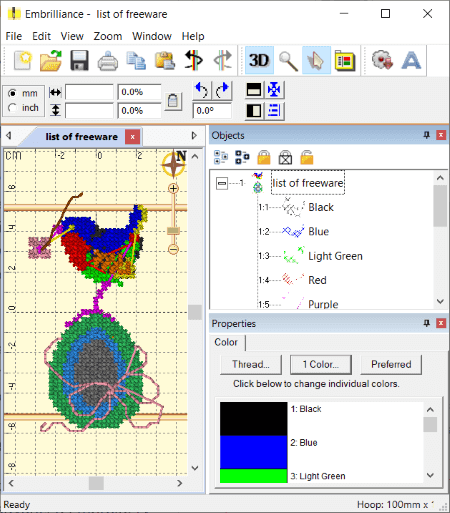450x513 pixels.
Task: Click the center design in hoop icon
Action: (274, 90)
